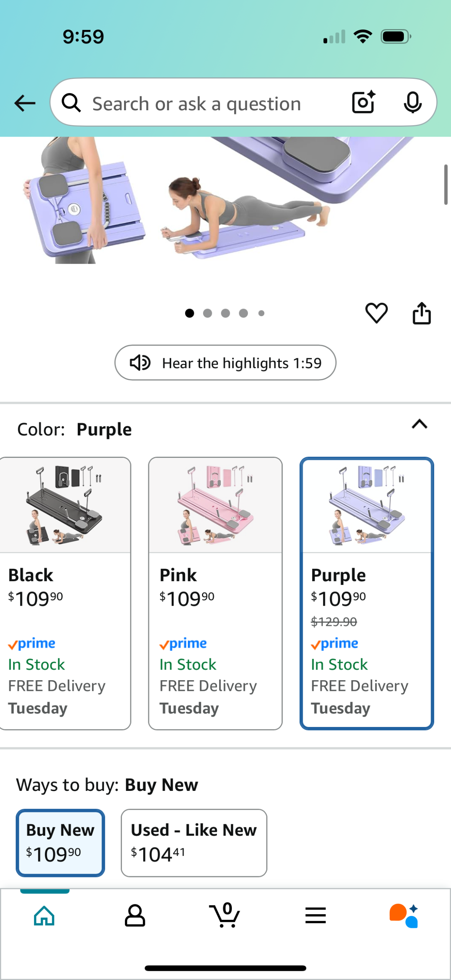Tap the share icon
Screen dimensions: 451x980
(421, 313)
